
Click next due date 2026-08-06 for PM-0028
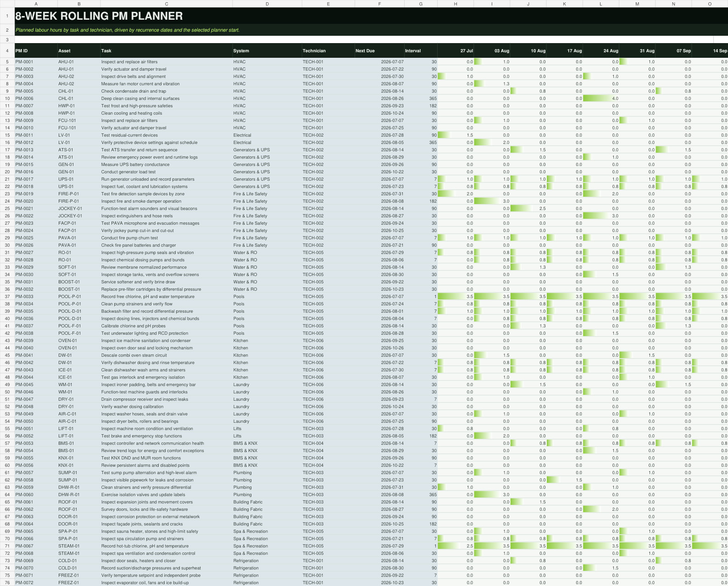[x=379, y=260]
